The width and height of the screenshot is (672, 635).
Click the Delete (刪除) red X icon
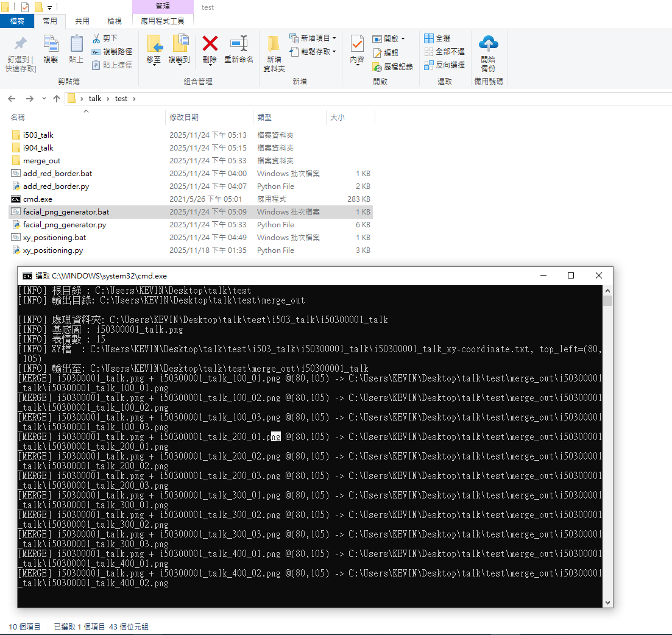(210, 44)
